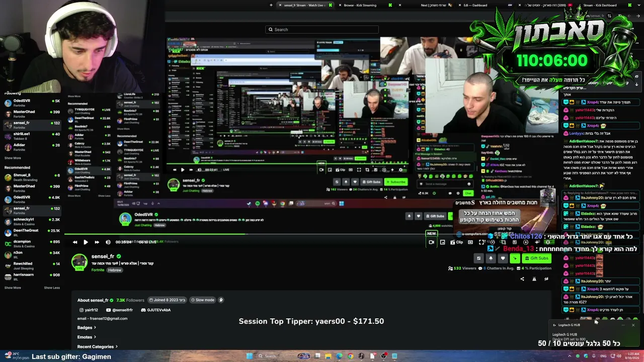The width and height of the screenshot is (644, 362).
Task: Open Adidar channel in the sidebar
Action: coord(32,147)
